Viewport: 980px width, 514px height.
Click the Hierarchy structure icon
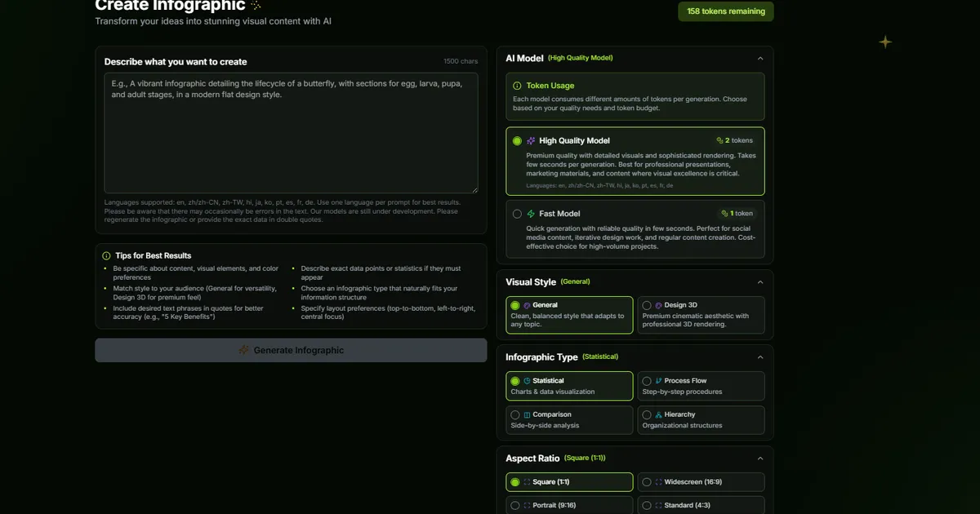tap(658, 414)
